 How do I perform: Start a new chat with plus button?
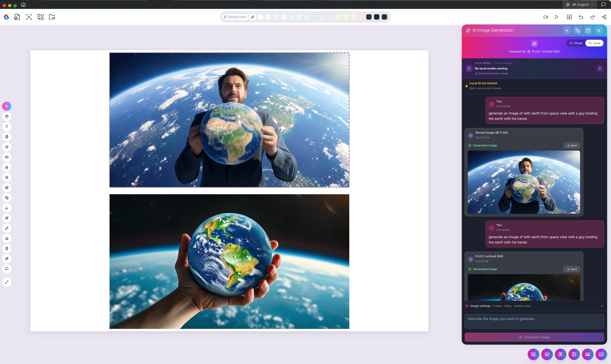pos(567,30)
